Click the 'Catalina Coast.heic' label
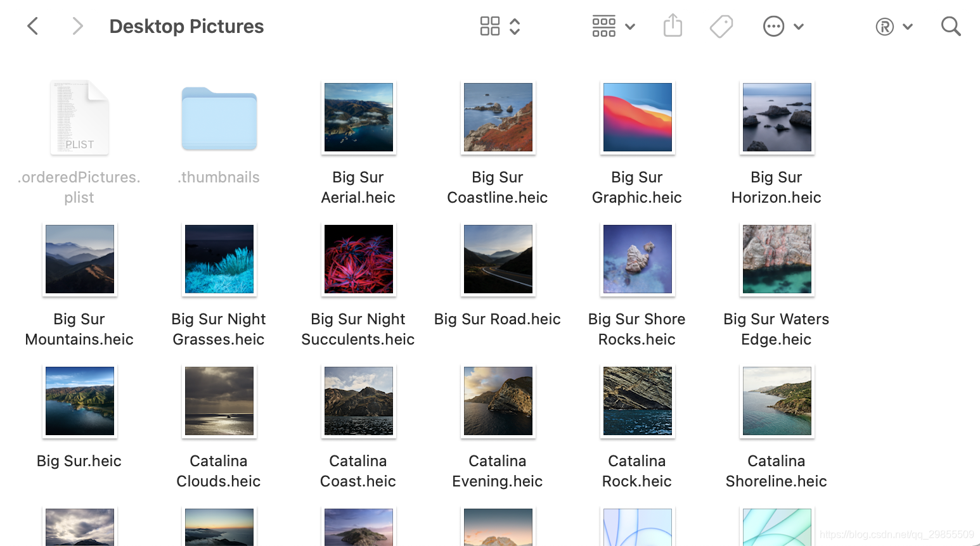This screenshot has width=980, height=546. click(x=358, y=471)
